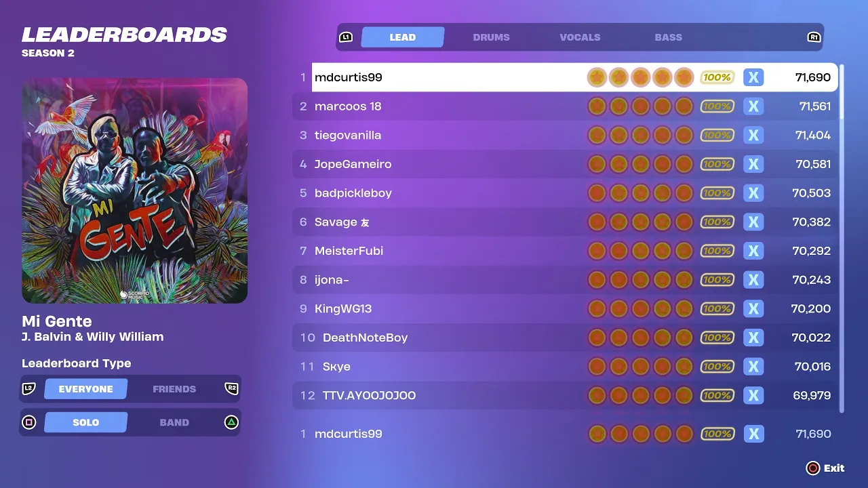
Task: Click the X difficulty badge on marcoos 18 row
Action: coord(753,106)
